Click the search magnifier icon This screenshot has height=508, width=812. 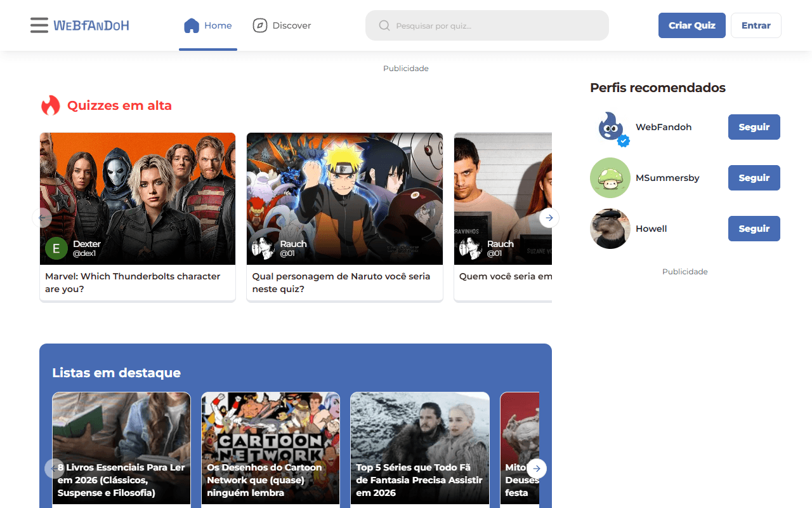tap(384, 25)
